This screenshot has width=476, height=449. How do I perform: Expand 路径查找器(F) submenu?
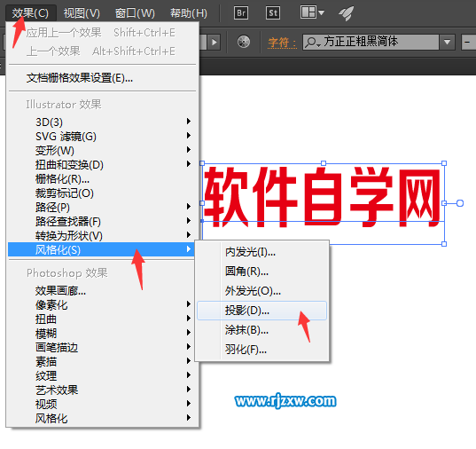[102, 221]
